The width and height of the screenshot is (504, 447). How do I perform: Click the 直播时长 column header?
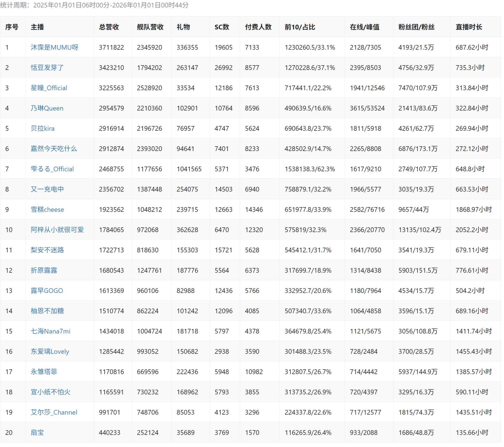469,27
